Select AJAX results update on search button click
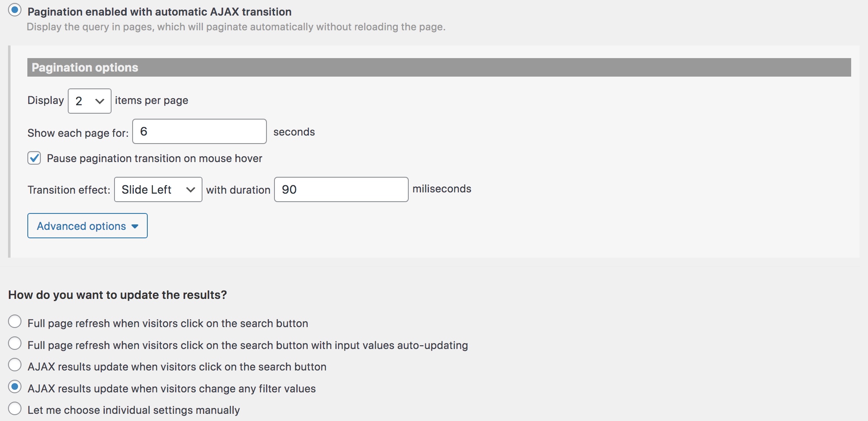Screen dimensions: 868x421 15,365
